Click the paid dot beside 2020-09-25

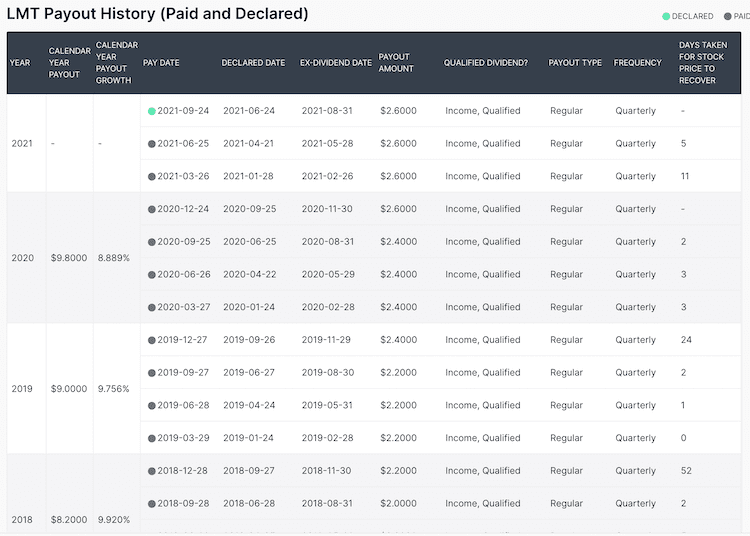click(152, 242)
